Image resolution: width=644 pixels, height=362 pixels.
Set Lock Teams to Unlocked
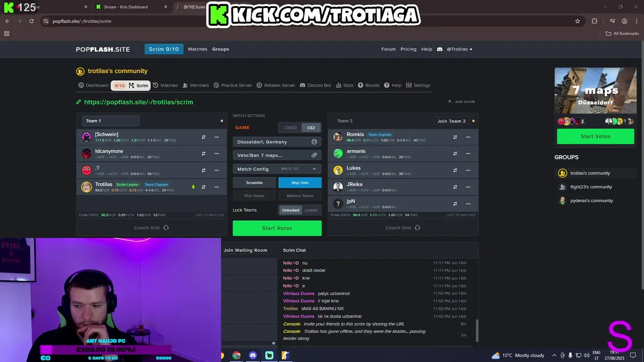(290, 210)
